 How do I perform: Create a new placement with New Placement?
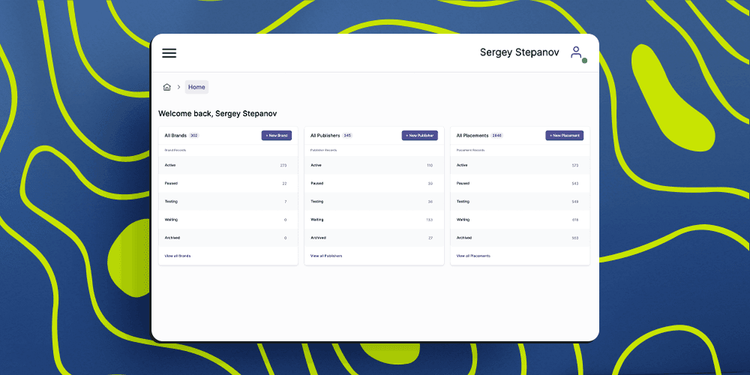coord(564,135)
